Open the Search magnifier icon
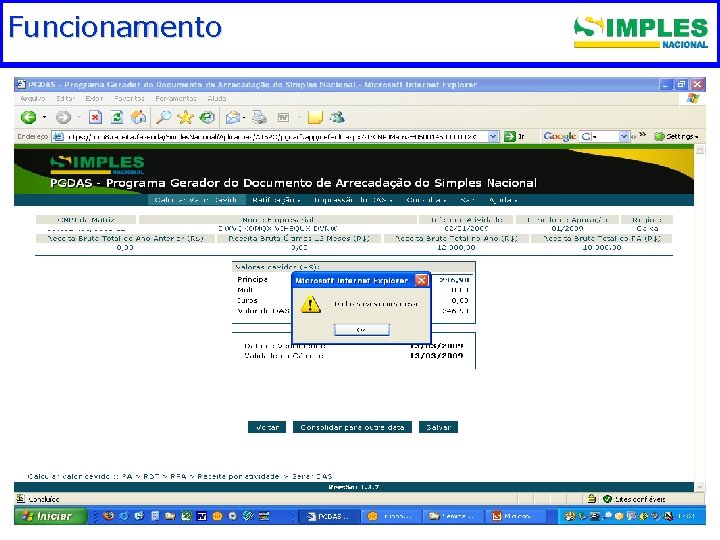 coord(163,118)
